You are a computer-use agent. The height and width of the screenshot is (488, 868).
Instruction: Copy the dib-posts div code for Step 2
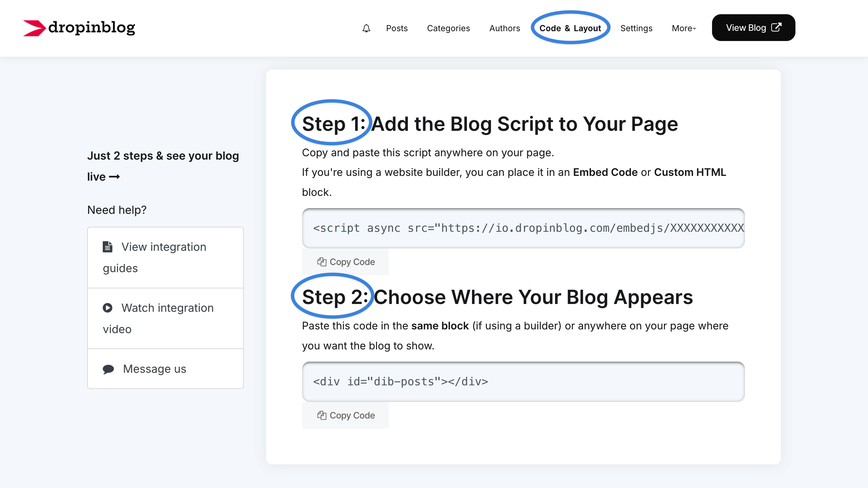coord(346,415)
